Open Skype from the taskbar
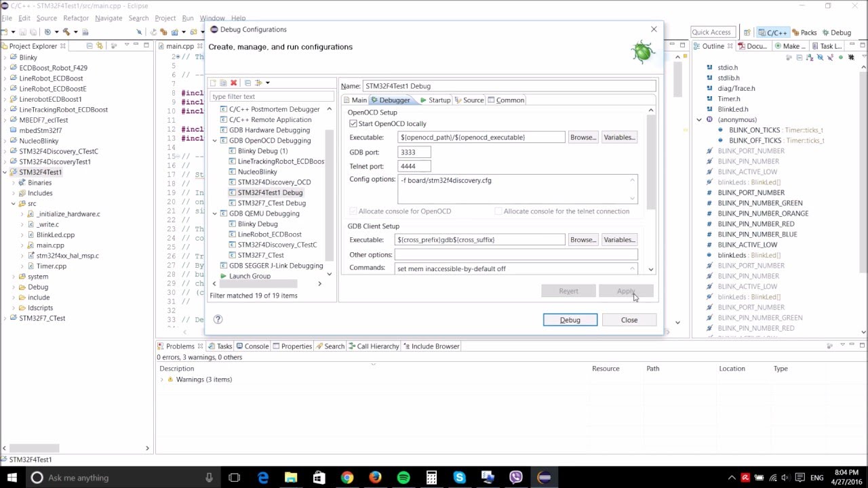The image size is (868, 488). click(459, 478)
